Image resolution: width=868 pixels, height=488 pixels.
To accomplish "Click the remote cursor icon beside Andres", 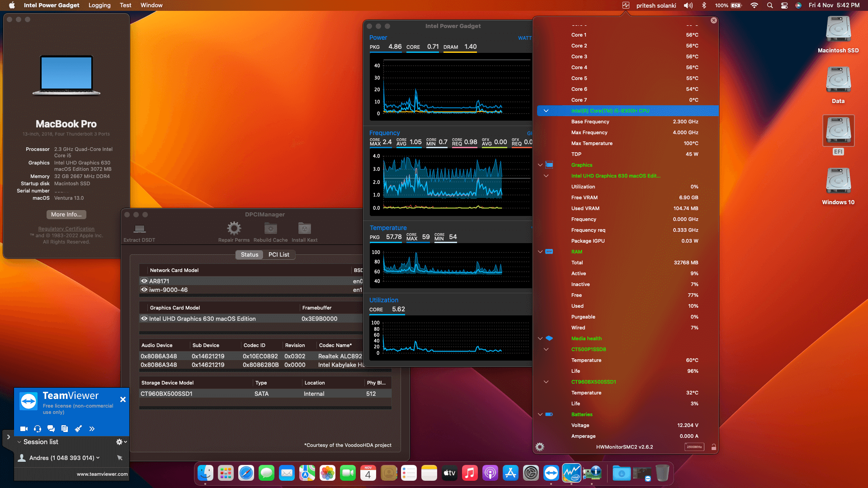I will (x=120, y=458).
